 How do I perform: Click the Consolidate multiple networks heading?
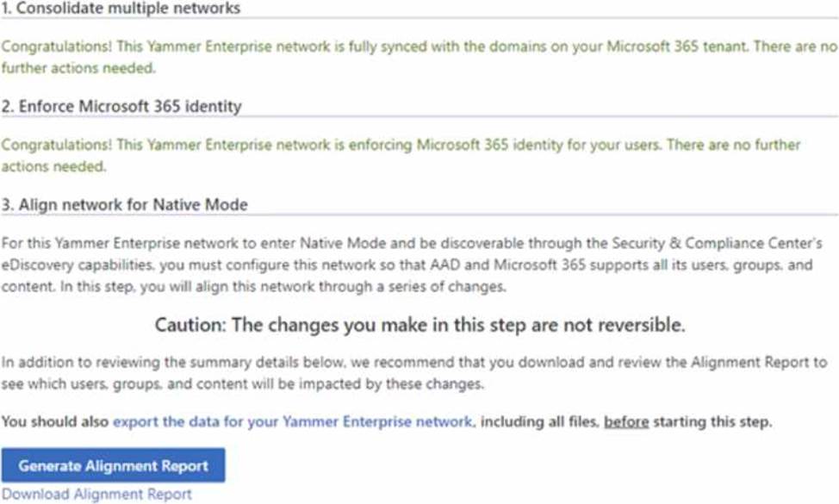(121, 9)
